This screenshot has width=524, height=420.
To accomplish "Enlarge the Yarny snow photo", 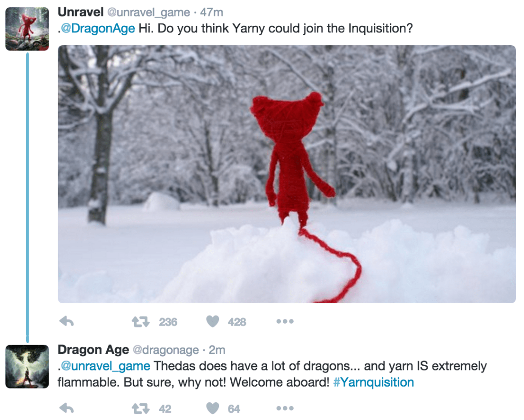I will click(x=287, y=174).
